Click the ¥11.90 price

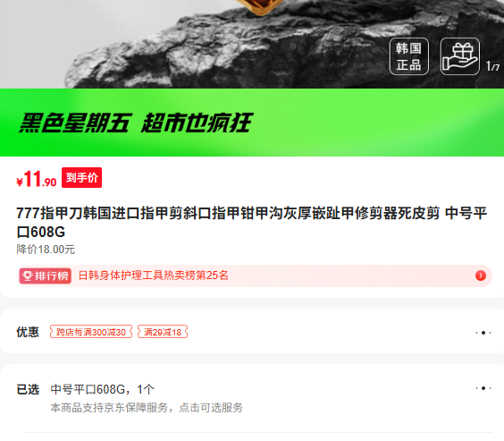pyautogui.click(x=37, y=179)
